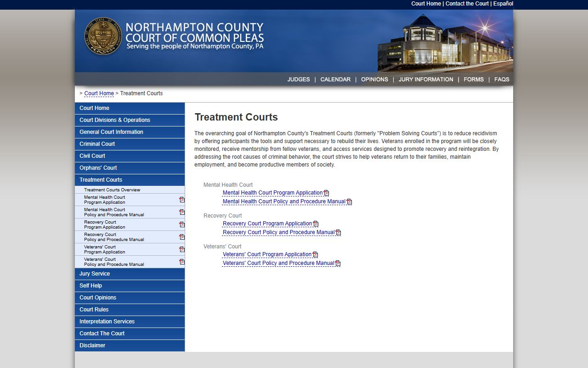Click PDF icon beside Mental Health Court Program Application link in main content
This screenshot has width=588, height=368.
(326, 193)
